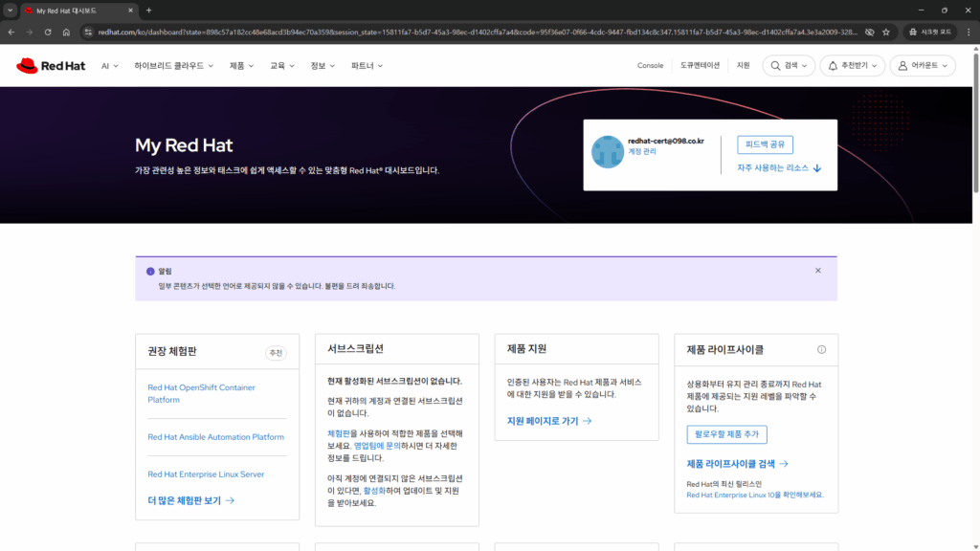Screen dimensions: 980x551
Task: Reload the page using the refresh icon
Action: [48, 32]
